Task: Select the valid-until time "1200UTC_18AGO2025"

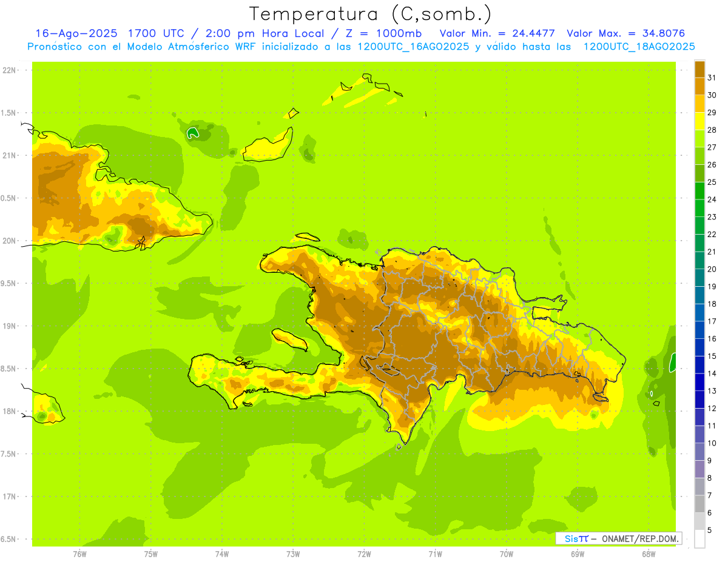Action: (638, 47)
